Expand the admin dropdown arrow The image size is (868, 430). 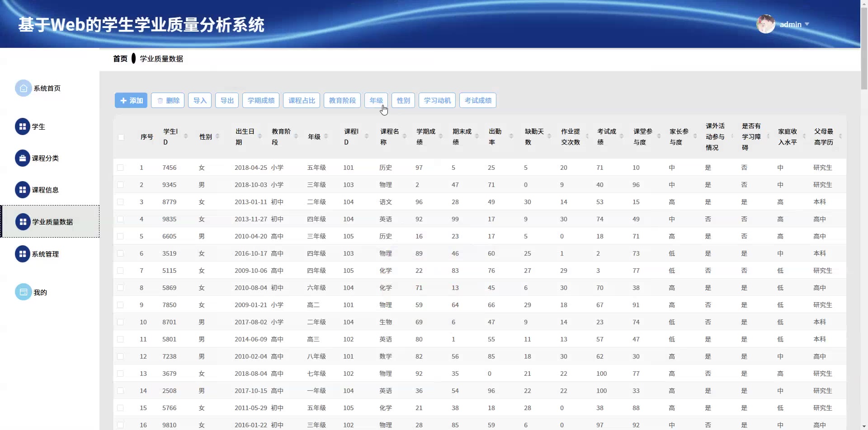pos(807,24)
